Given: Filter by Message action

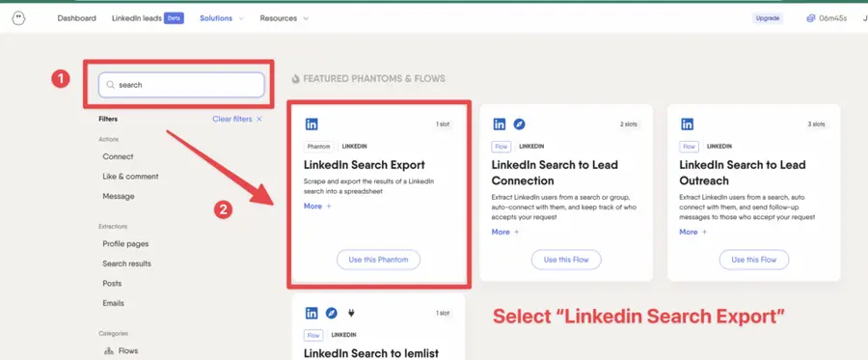Looking at the screenshot, I should (x=119, y=197).
